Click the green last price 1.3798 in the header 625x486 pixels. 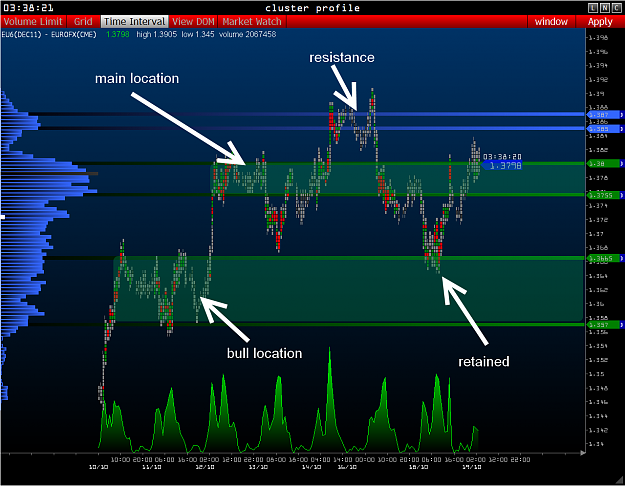click(118, 34)
